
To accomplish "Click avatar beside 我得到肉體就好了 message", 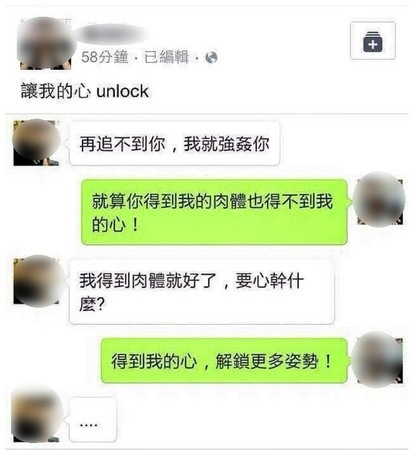I will [36, 281].
